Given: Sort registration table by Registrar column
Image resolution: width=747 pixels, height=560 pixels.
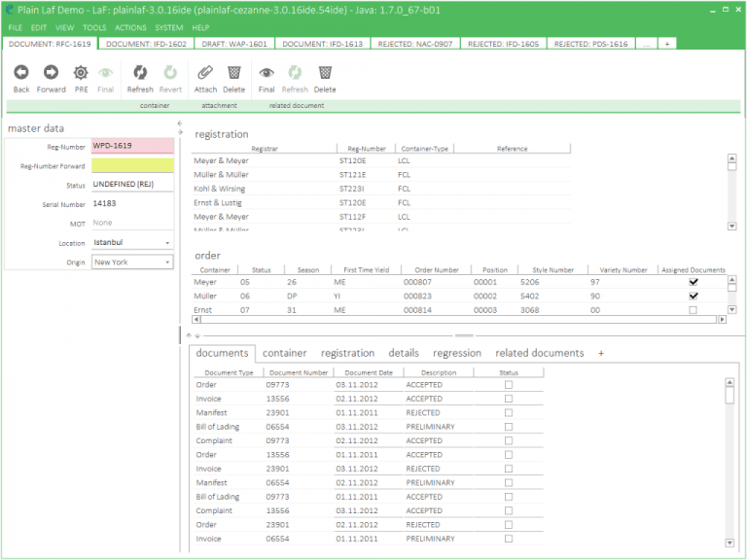Looking at the screenshot, I should pos(265,149).
